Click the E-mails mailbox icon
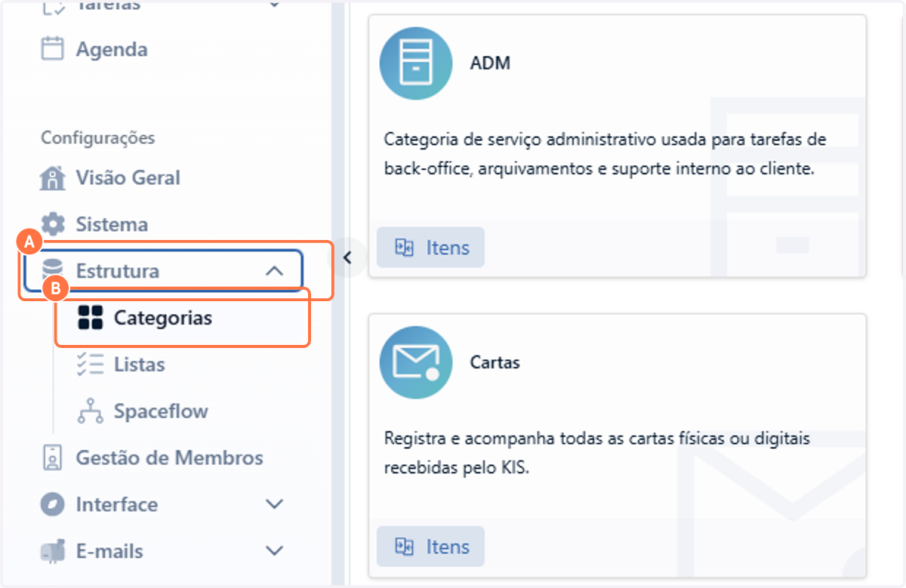 53,552
